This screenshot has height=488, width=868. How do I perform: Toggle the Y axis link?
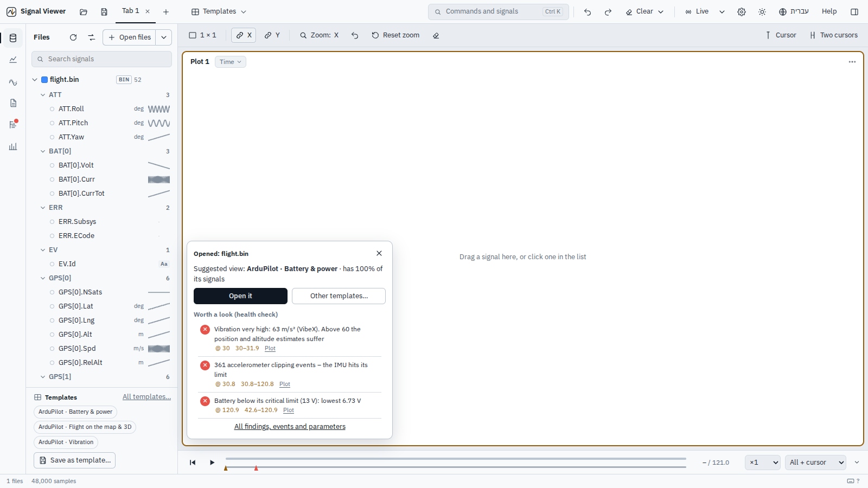(x=272, y=35)
